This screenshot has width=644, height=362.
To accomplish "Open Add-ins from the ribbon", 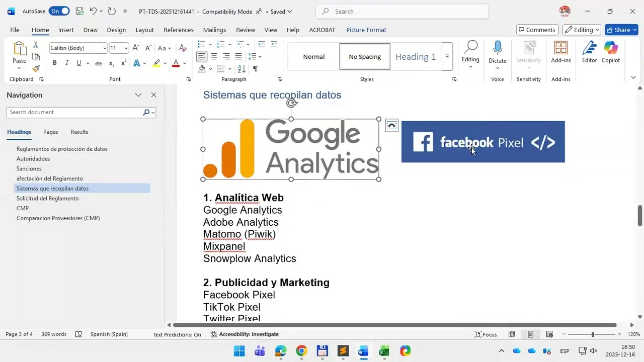I will point(560,53).
